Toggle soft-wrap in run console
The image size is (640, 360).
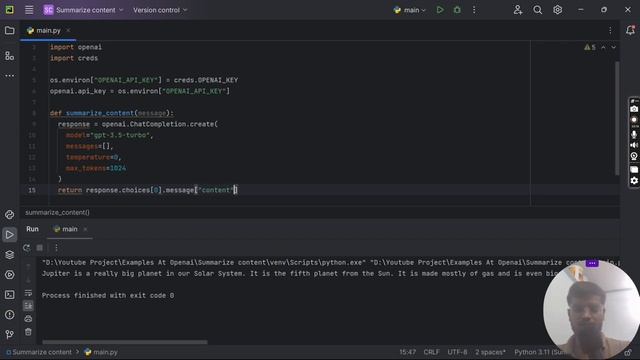pyautogui.click(x=28, y=293)
